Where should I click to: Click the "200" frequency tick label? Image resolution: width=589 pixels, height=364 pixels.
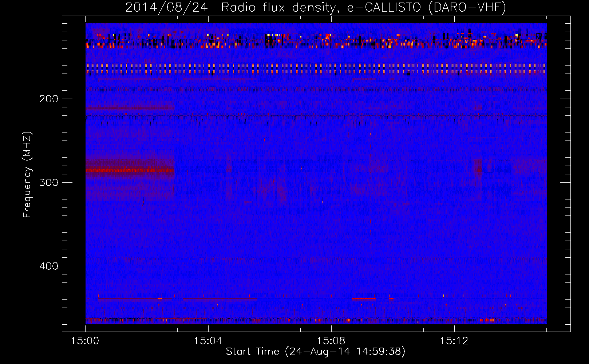pyautogui.click(x=49, y=99)
